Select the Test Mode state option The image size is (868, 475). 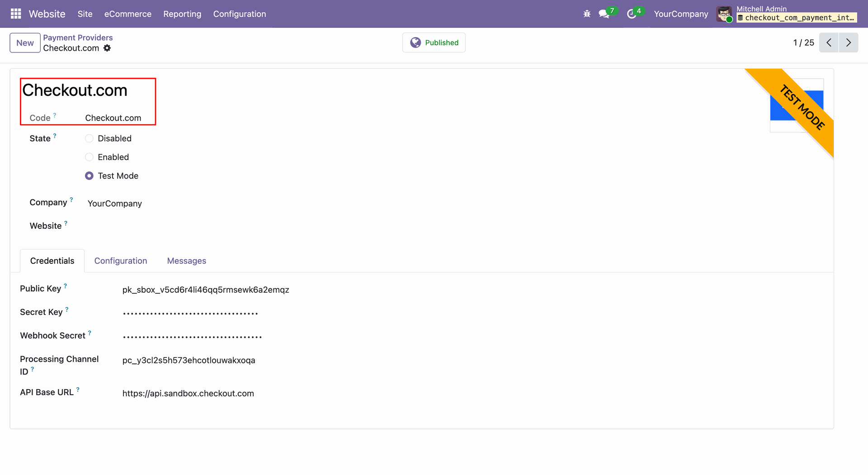tap(89, 176)
